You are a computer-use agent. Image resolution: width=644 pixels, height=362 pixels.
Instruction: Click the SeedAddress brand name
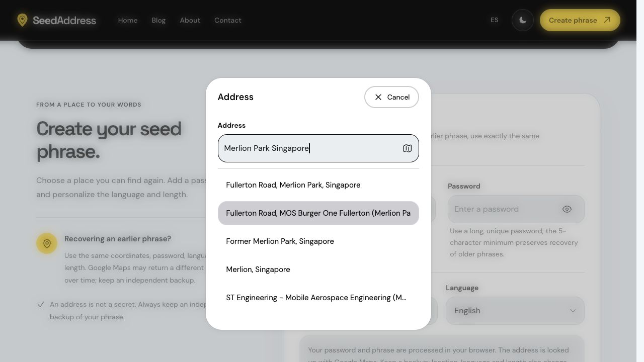click(64, 21)
